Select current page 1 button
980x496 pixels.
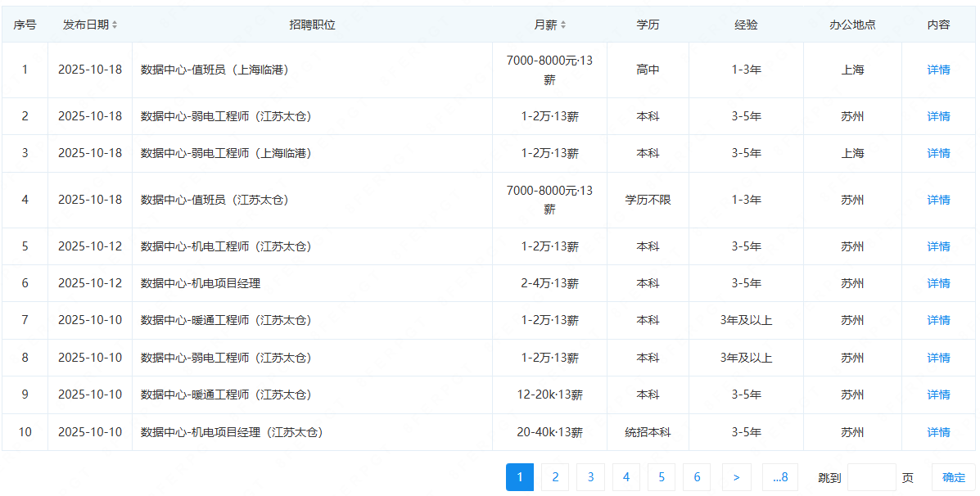(520, 477)
